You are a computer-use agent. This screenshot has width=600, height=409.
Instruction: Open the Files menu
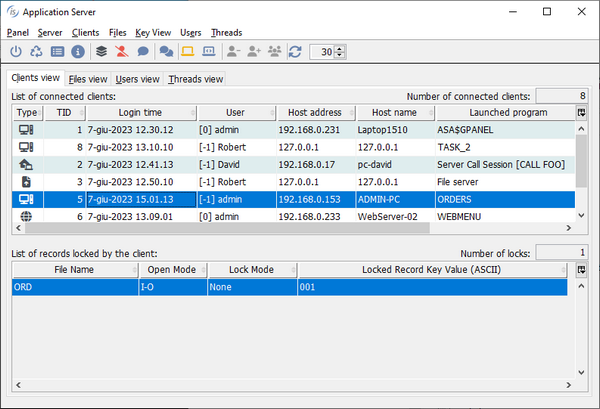click(117, 33)
